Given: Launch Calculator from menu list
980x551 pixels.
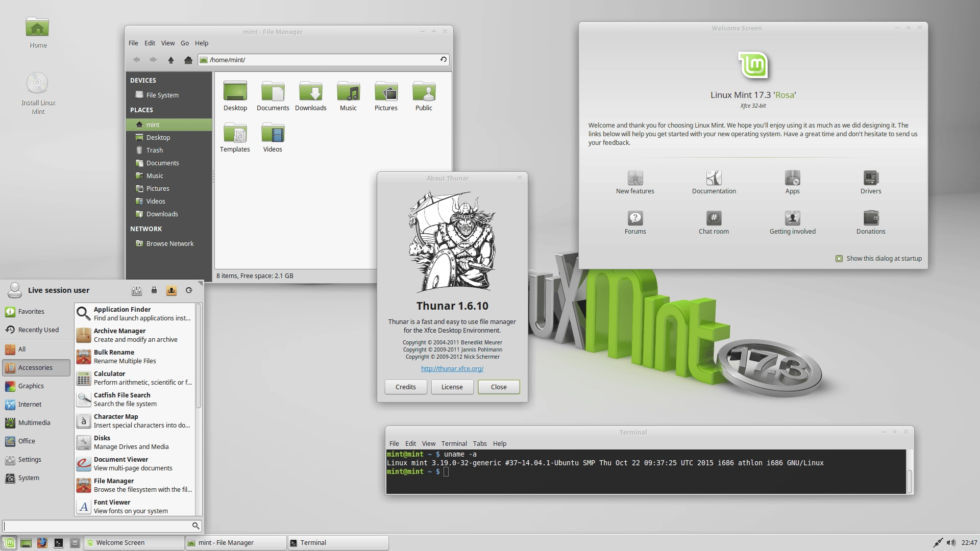Looking at the screenshot, I should (x=135, y=378).
